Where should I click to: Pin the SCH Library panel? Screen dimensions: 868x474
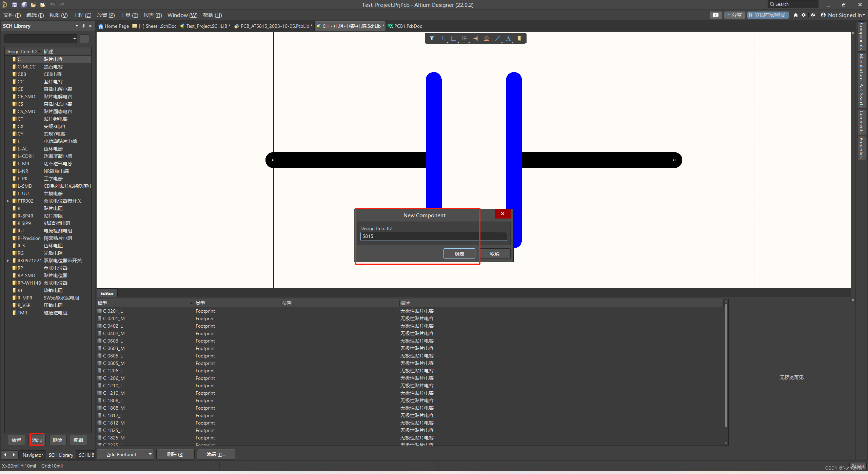[83, 26]
